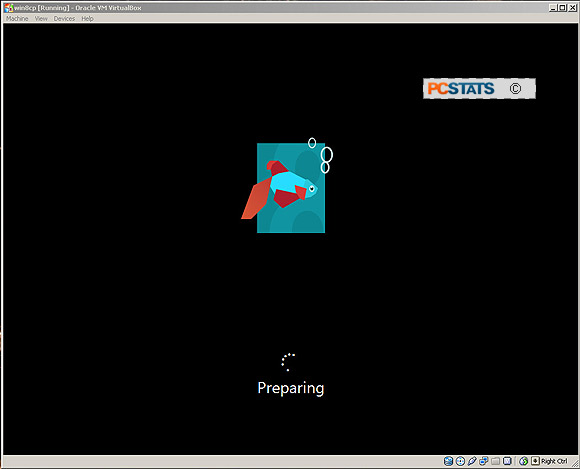Click the hard disk activity status icon
Screen dimensions: 580x469
point(448,461)
